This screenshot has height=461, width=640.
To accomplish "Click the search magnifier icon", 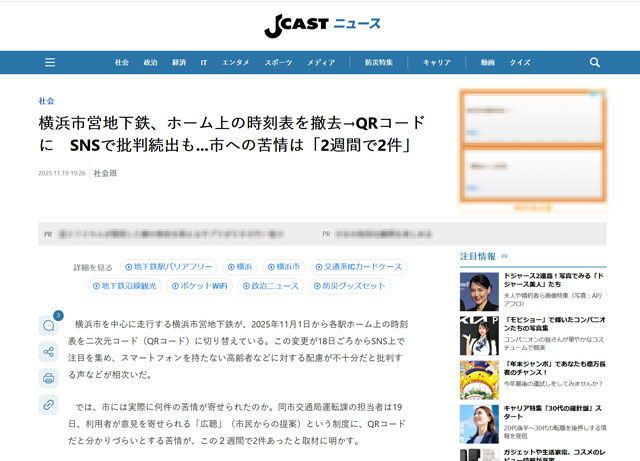I will [595, 62].
